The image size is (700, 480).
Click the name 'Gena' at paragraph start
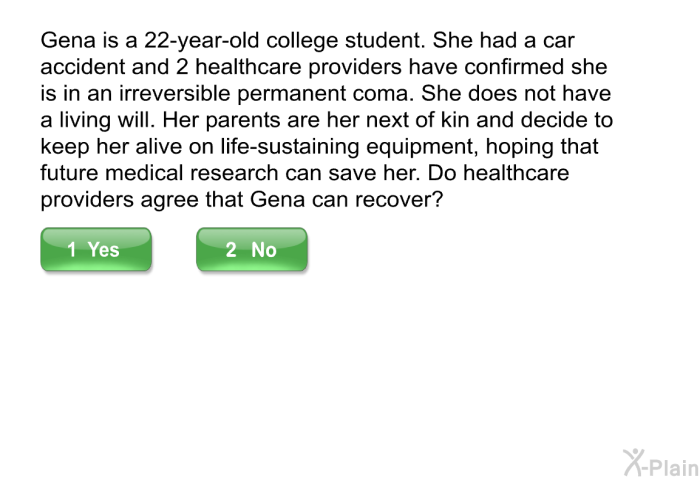68,40
